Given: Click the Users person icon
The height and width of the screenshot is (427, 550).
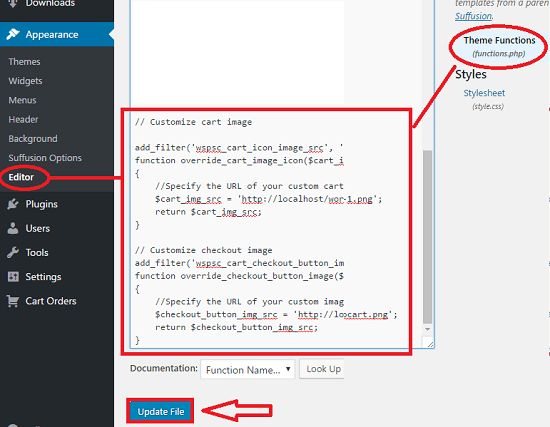Looking at the screenshot, I should [x=13, y=228].
